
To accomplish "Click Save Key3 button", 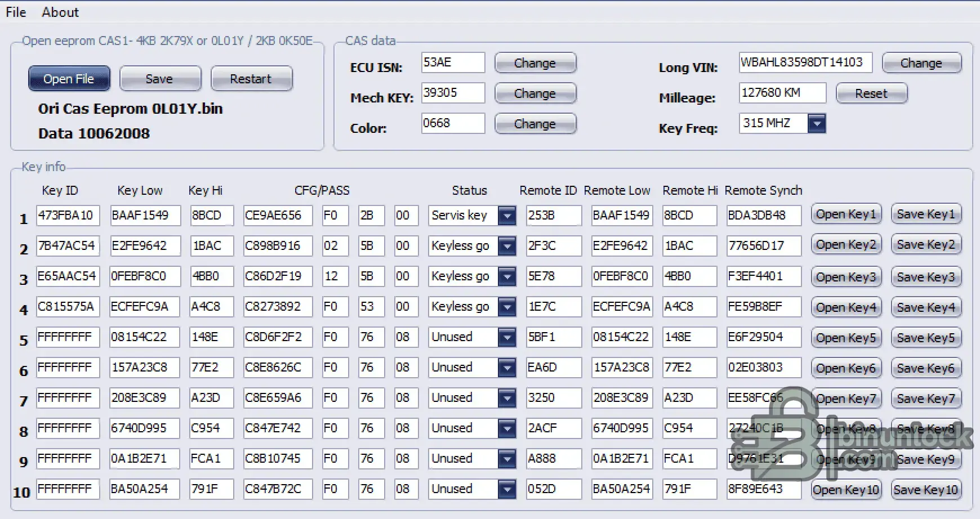I will click(x=926, y=277).
